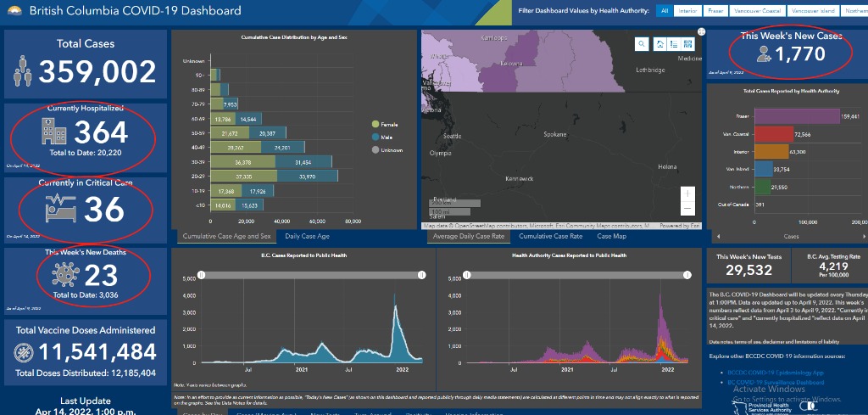The image size is (868, 415).
Task: Click the 364 currently hospitalized value
Action: pos(102,132)
